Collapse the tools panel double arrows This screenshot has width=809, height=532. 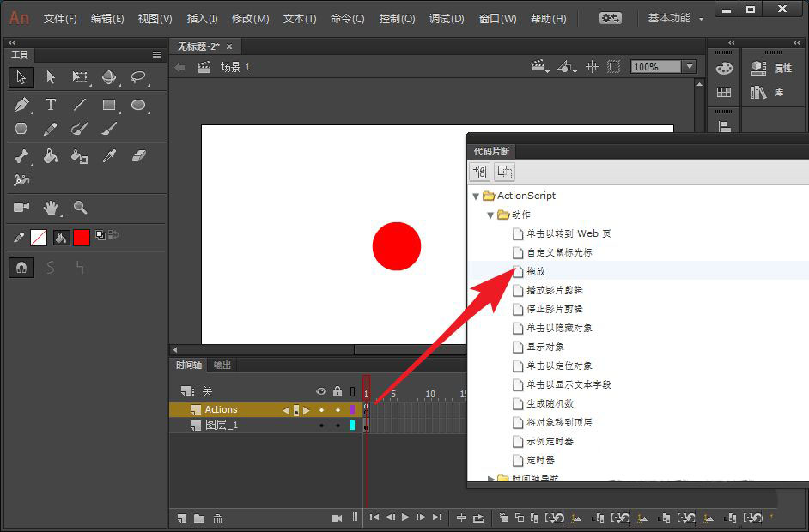tap(12, 43)
